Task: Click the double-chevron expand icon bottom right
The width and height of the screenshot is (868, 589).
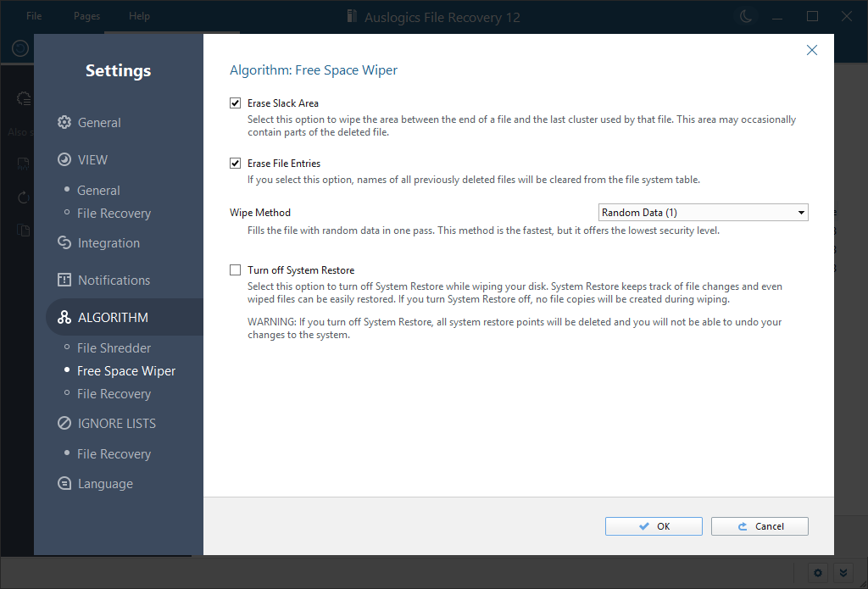Action: [843, 573]
